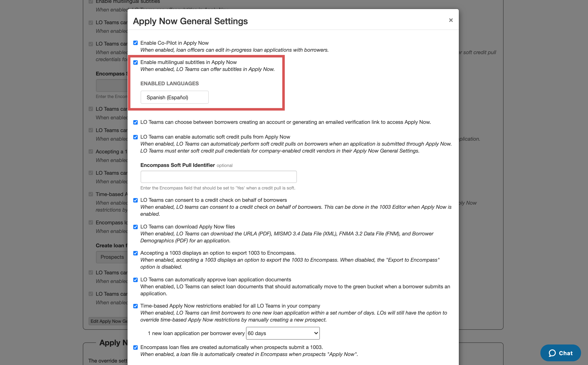Select Spanish (Español) enabled language field
The width and height of the screenshot is (588, 365).
pos(174,97)
